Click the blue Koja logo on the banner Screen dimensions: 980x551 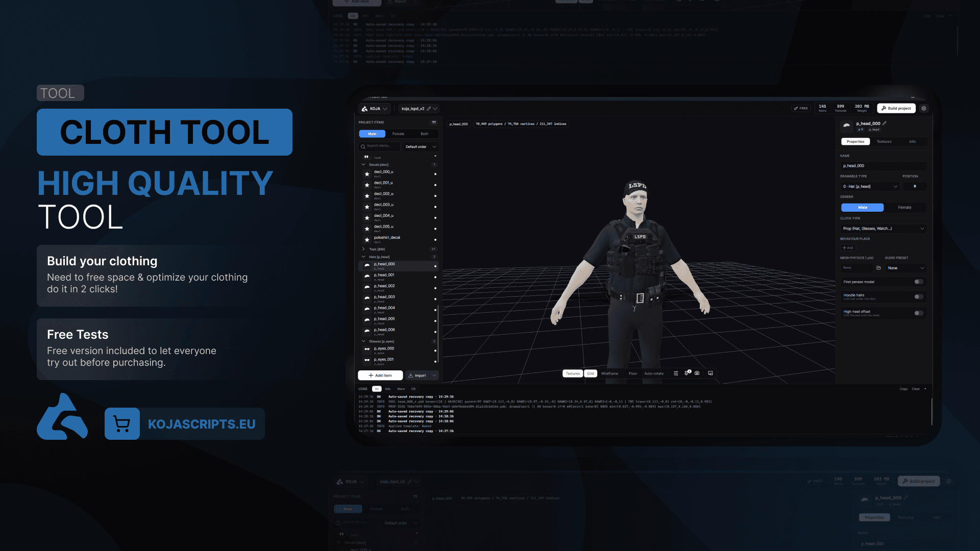tap(62, 416)
